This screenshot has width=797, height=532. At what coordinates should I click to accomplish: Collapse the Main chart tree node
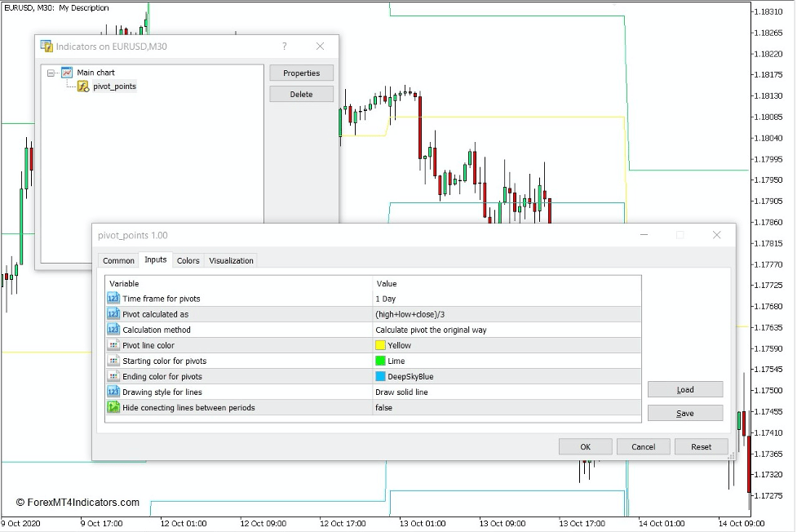click(x=49, y=72)
